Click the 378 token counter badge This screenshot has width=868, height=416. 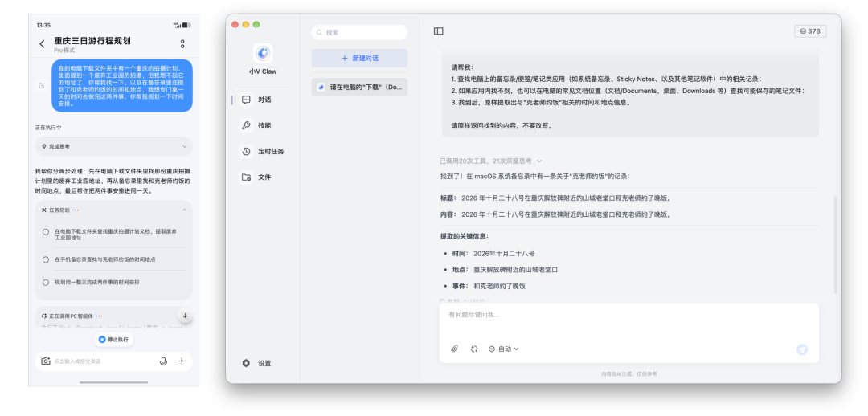(x=810, y=31)
